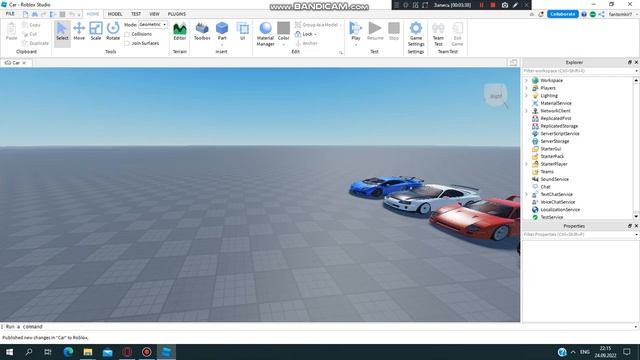
Task: Expand the Players node
Action: coord(527,88)
